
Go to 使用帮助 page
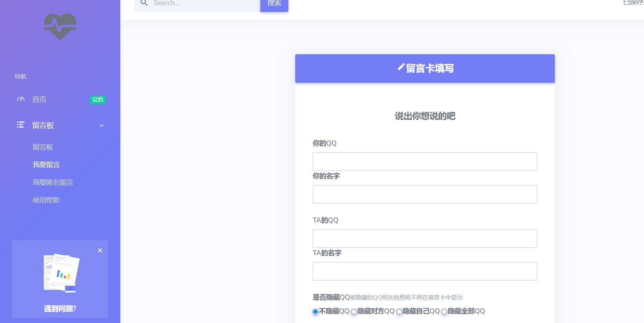[x=46, y=200]
